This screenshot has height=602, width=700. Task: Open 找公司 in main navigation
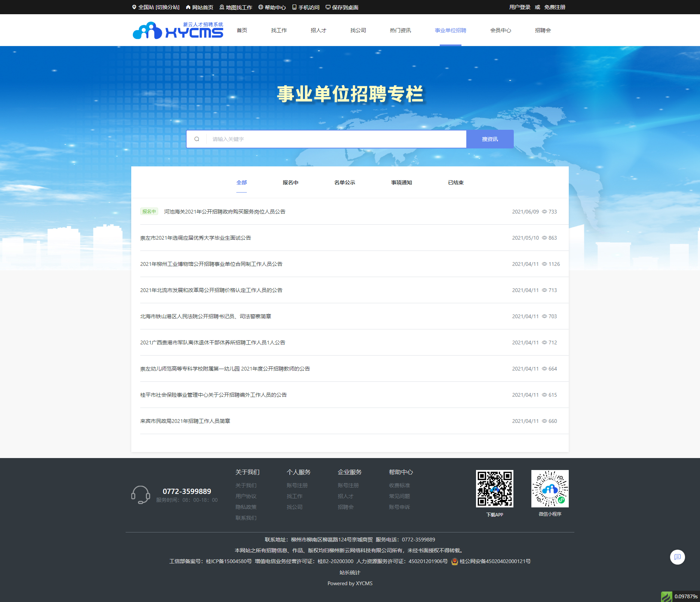tap(358, 30)
